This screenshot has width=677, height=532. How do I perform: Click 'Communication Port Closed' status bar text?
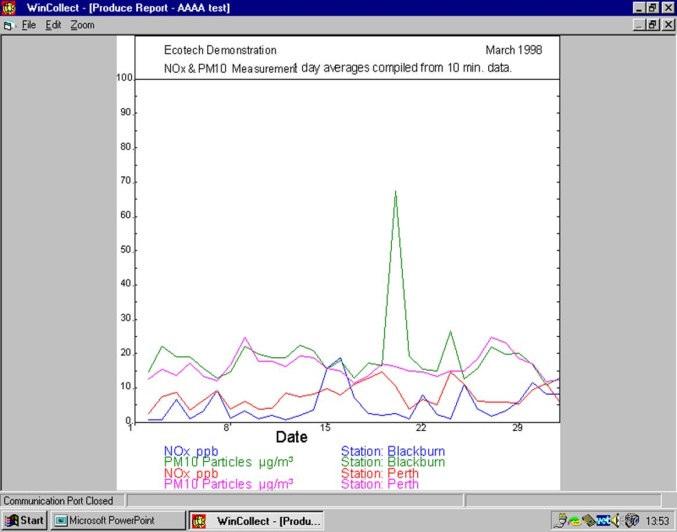[58, 501]
